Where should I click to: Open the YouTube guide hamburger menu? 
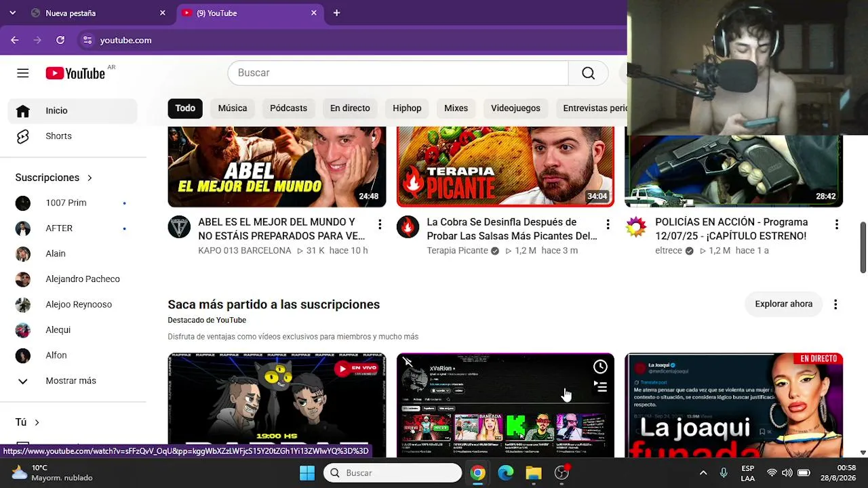click(x=23, y=73)
